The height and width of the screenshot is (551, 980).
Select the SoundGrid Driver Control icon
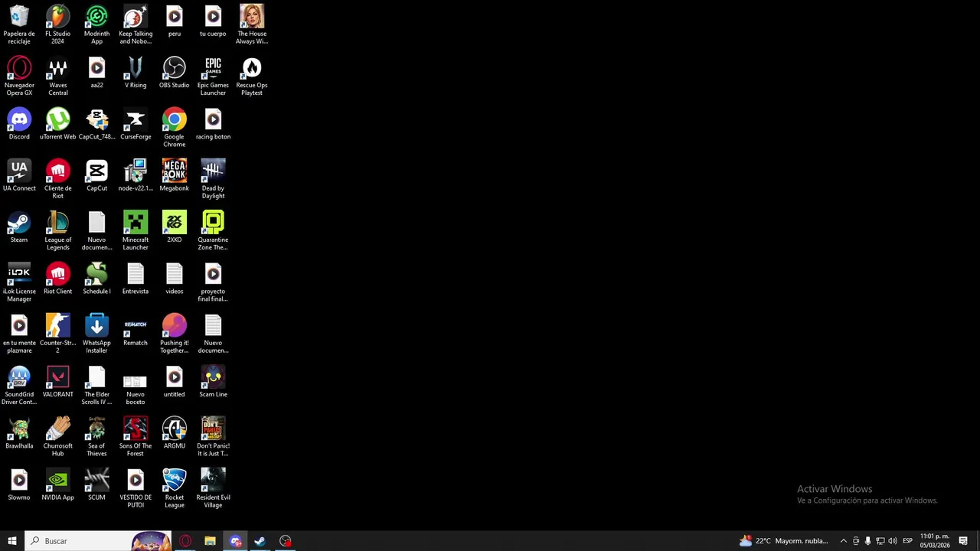click(19, 384)
